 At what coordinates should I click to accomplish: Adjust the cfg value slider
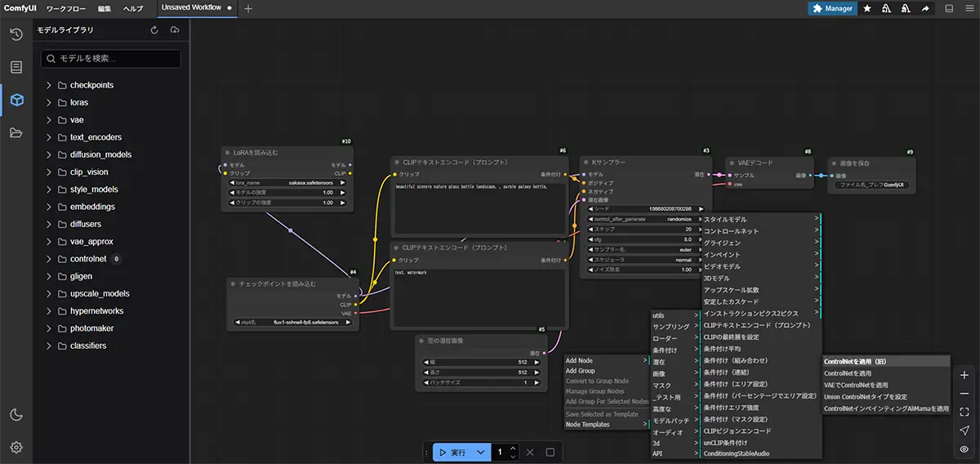(647, 239)
